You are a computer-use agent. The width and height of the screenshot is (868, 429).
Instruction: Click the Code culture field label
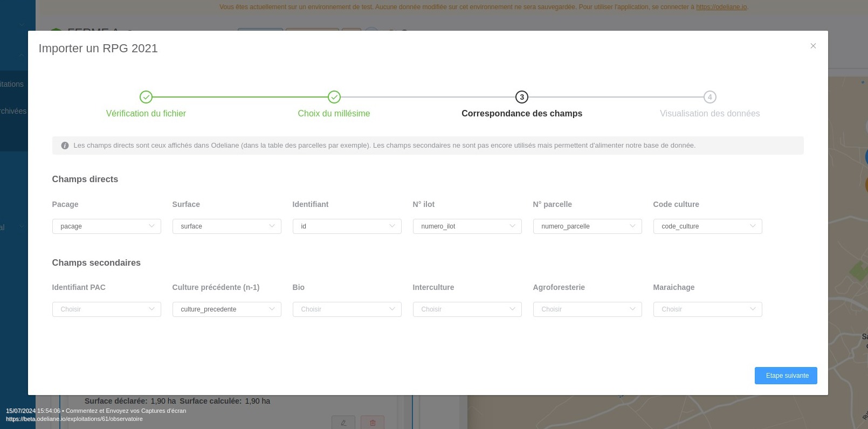click(x=676, y=204)
